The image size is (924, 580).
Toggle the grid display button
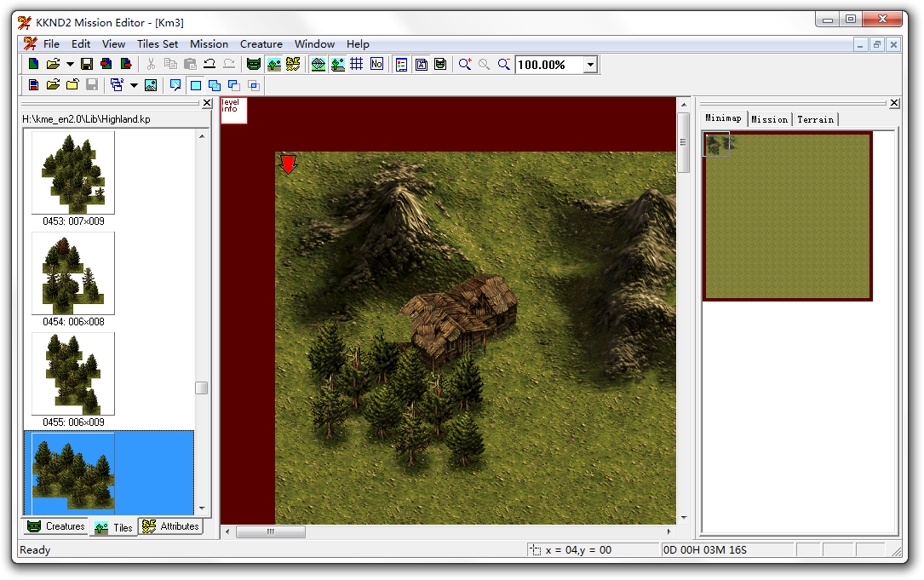(357, 64)
